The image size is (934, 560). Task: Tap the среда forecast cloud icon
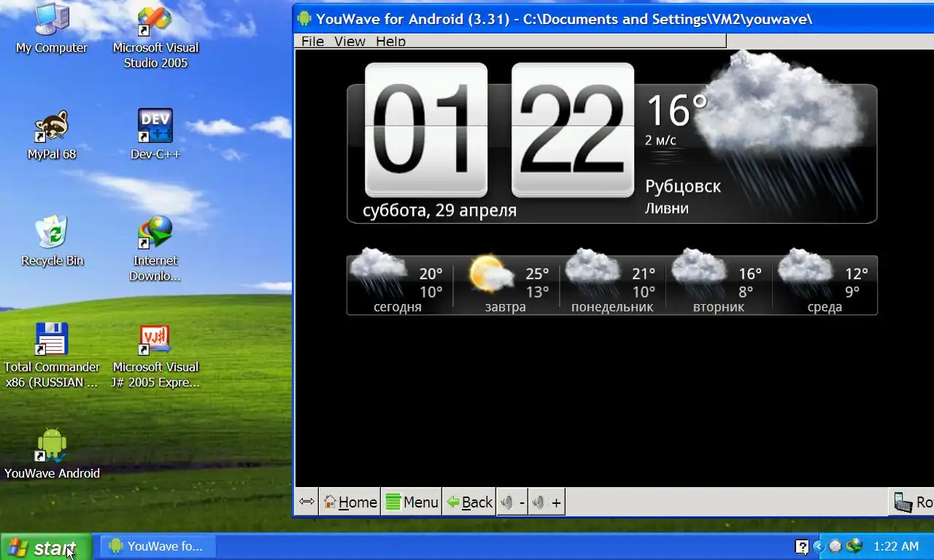point(805,273)
